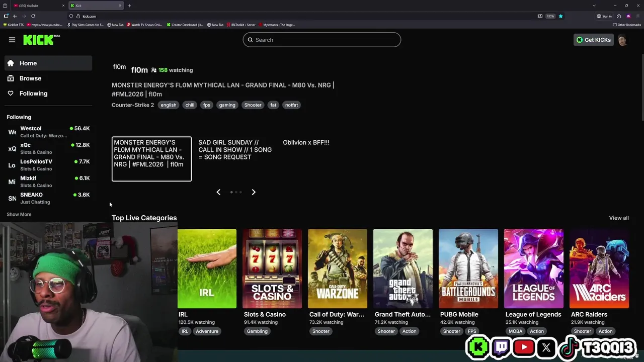The image size is (644, 362).
Task: Go to next featured stream arrow
Action: 254,192
